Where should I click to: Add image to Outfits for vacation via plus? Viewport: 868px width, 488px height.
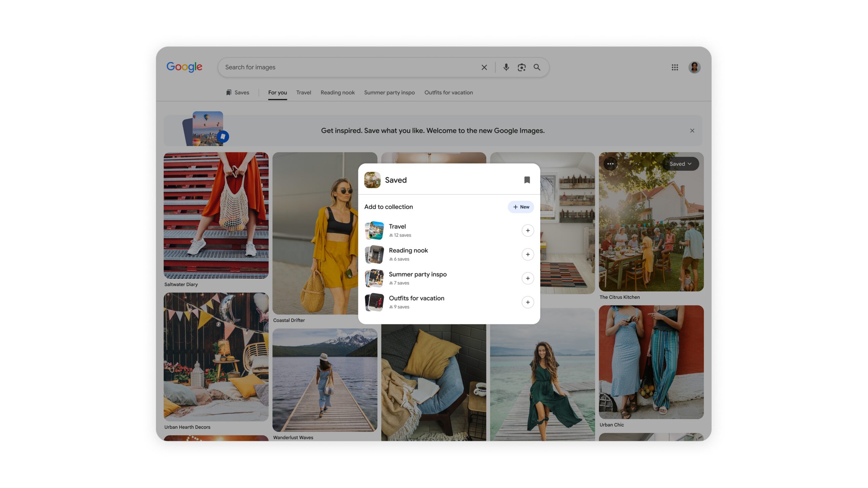528,302
